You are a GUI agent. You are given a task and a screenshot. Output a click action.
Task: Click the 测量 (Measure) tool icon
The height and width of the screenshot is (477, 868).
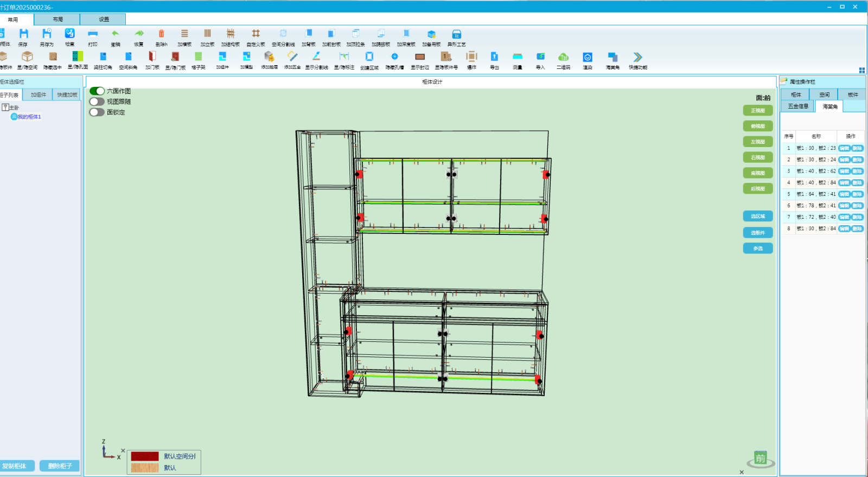[x=518, y=58]
